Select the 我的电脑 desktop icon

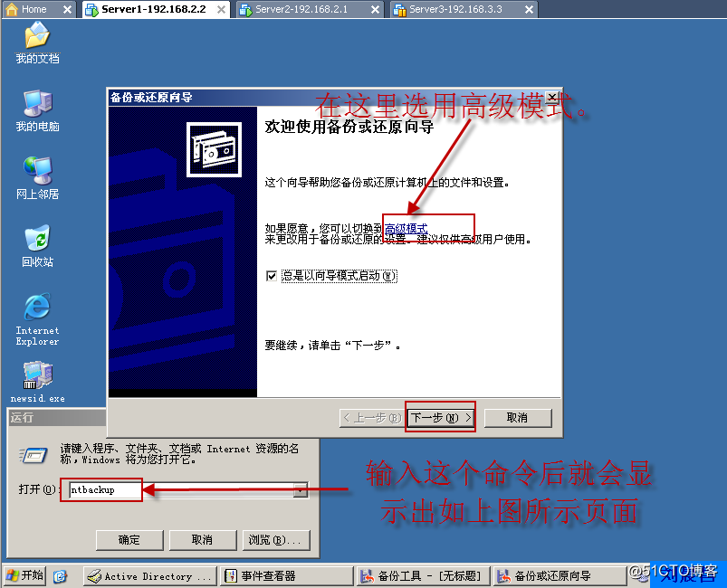[37, 110]
